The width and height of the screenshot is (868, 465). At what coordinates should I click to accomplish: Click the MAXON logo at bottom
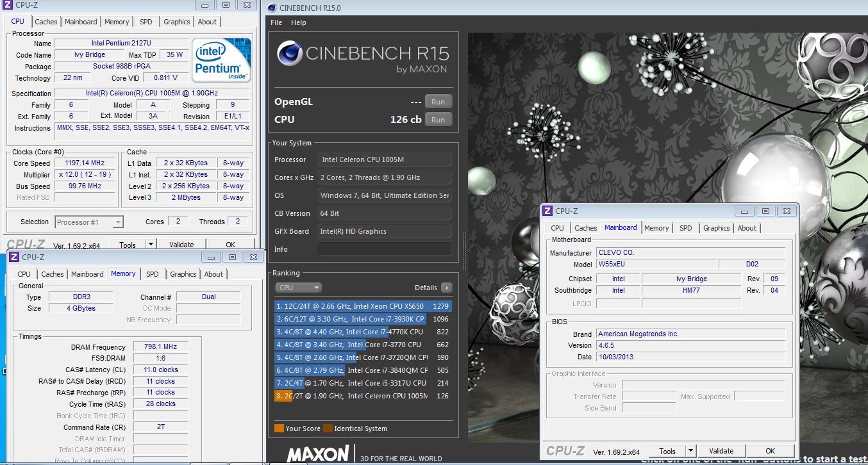[x=318, y=454]
